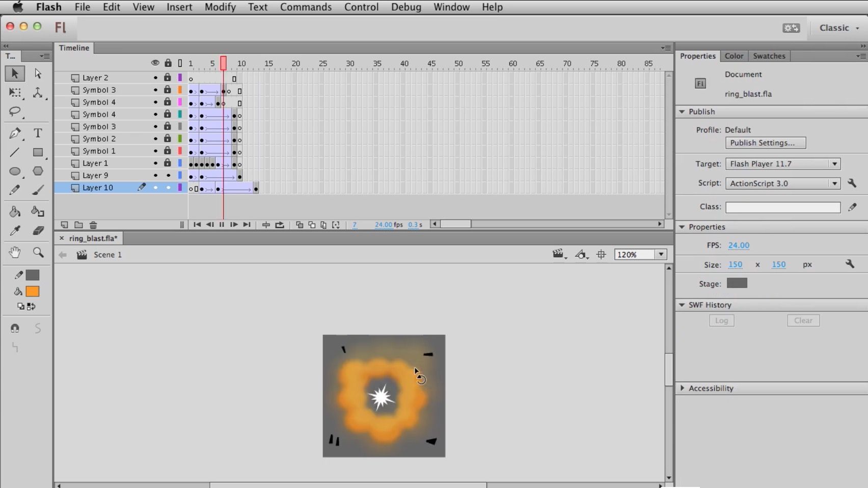Choose the Pen tool
868x488 pixels.
(15, 133)
